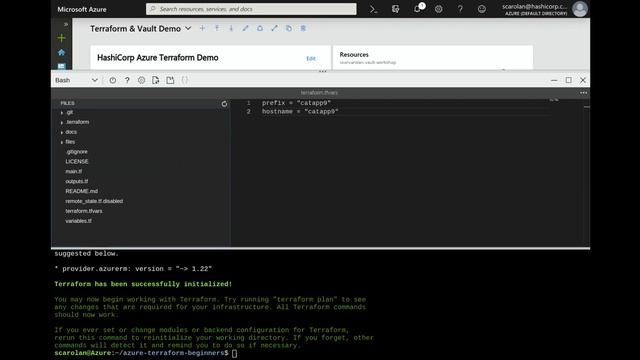Open the Dashboard sidebar icon
Screen dimensions: 640x360
[61, 66]
